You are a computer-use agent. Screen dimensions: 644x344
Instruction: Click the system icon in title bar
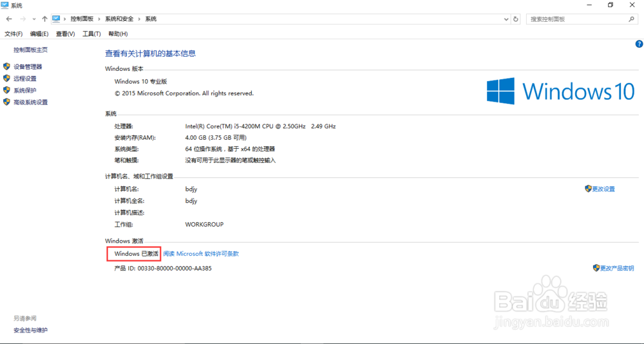(5, 5)
